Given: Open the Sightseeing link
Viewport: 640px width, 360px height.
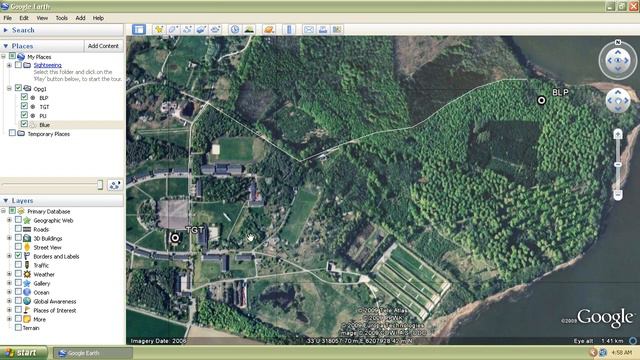Looking at the screenshot, I should point(48,65).
